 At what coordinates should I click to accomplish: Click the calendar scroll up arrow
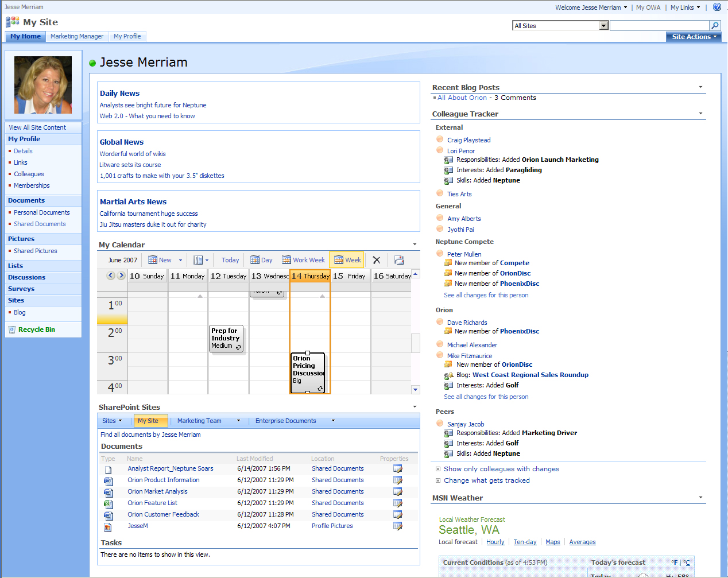(x=416, y=274)
